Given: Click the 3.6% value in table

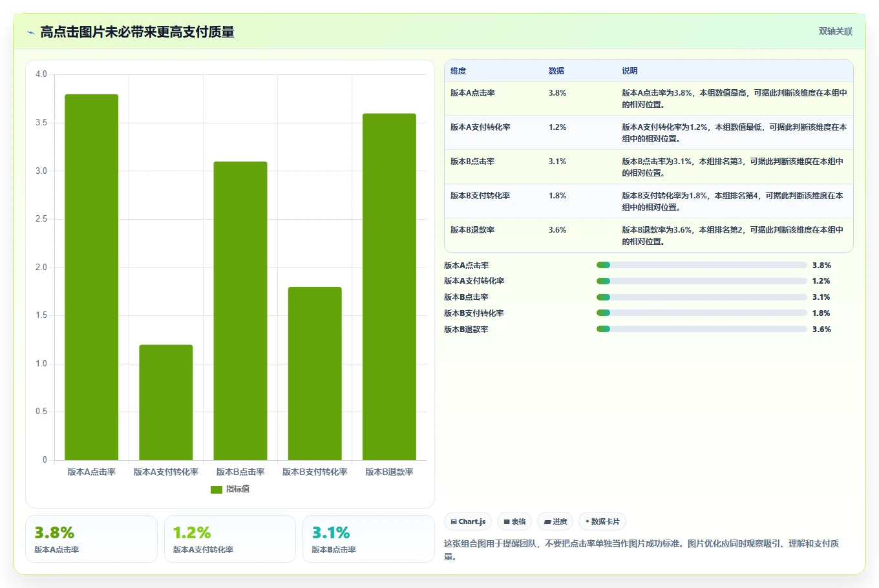Looking at the screenshot, I should pos(558,230).
